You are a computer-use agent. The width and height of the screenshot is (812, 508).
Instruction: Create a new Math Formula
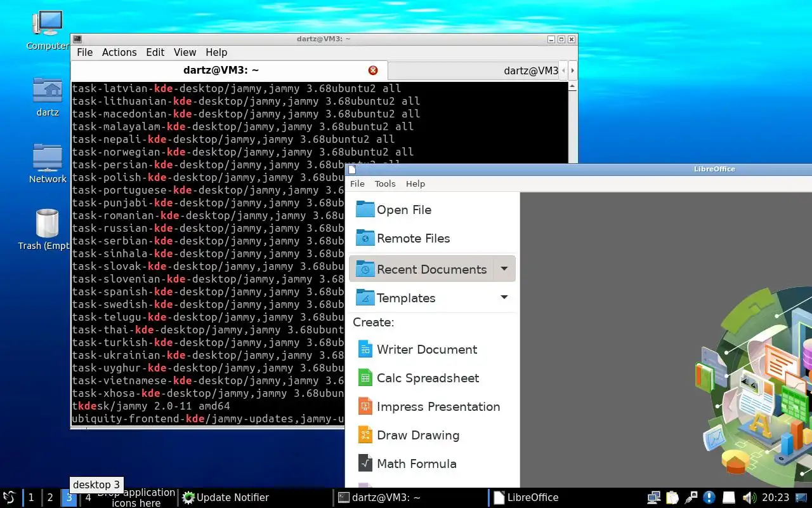[x=431, y=464]
